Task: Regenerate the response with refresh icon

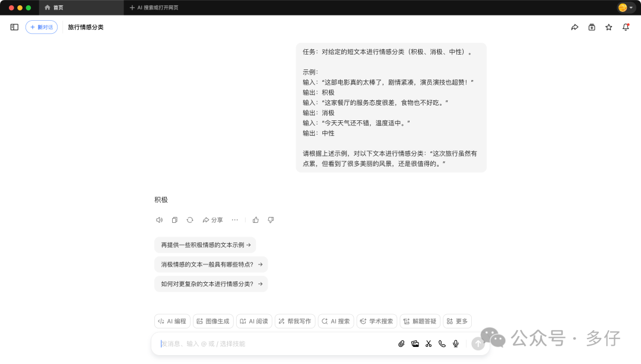Action: (190, 220)
